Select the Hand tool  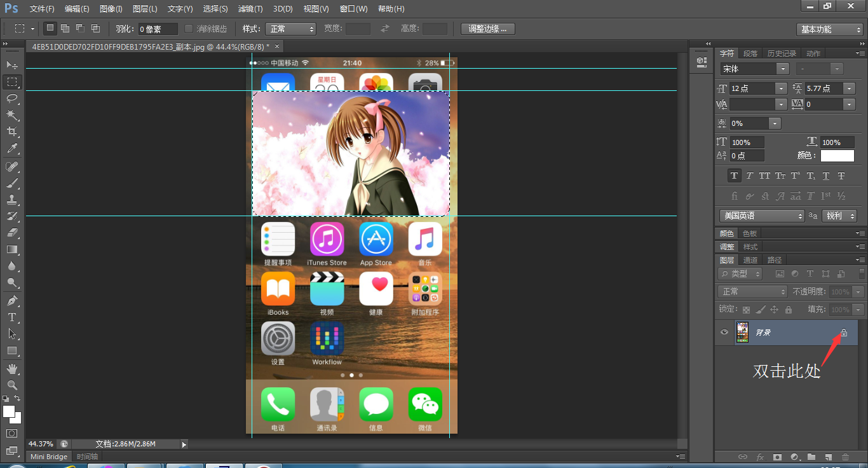[x=12, y=369]
